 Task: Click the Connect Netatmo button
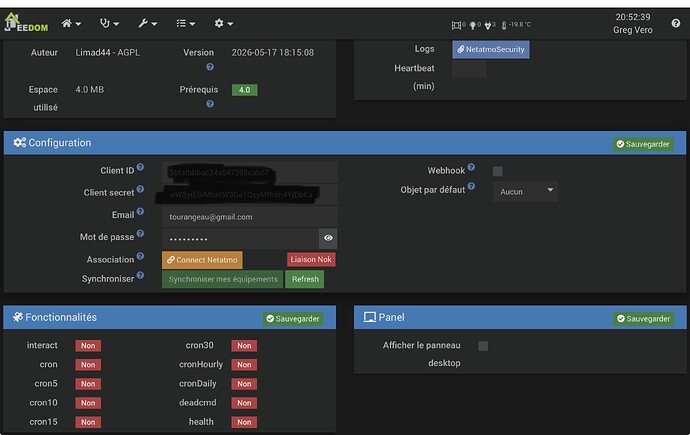[202, 260]
